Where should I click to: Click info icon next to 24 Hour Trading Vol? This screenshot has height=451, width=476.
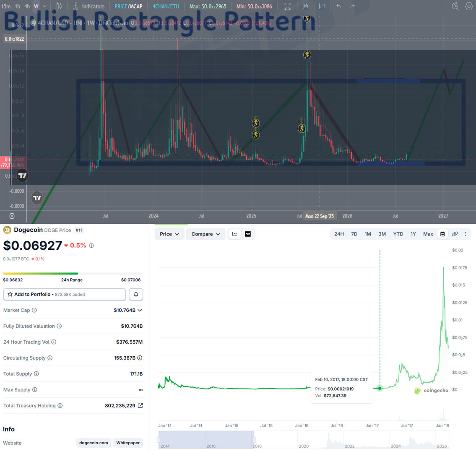[x=54, y=342]
